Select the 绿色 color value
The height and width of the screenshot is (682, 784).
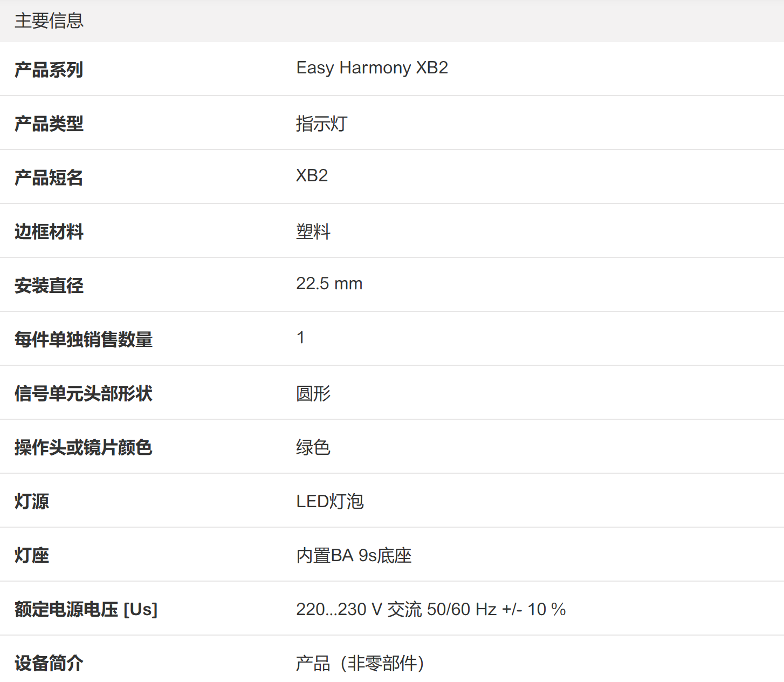coord(313,447)
